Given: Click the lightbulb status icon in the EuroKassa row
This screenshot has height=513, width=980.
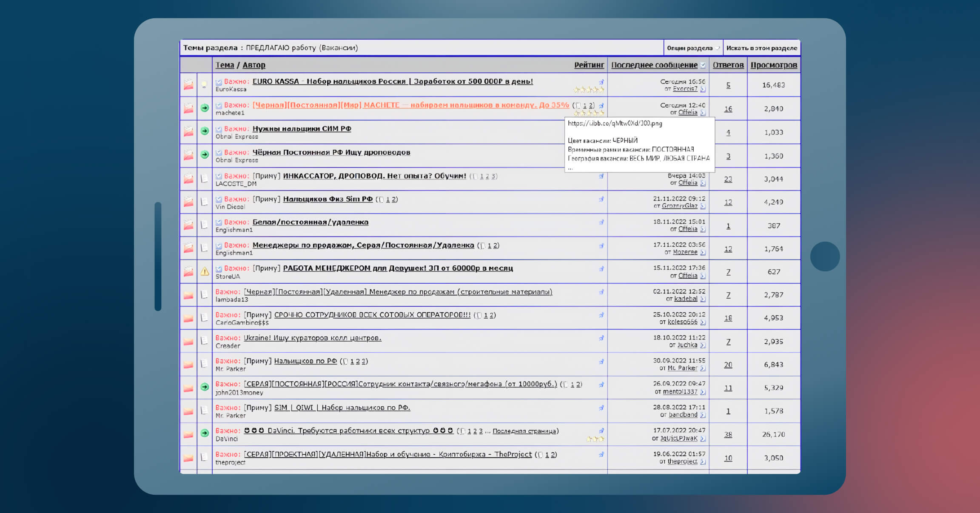Looking at the screenshot, I should (205, 85).
